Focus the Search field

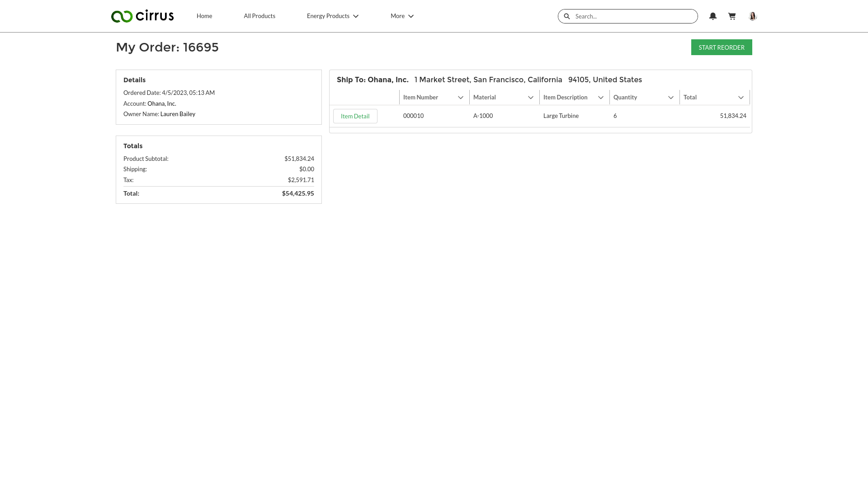point(628,16)
